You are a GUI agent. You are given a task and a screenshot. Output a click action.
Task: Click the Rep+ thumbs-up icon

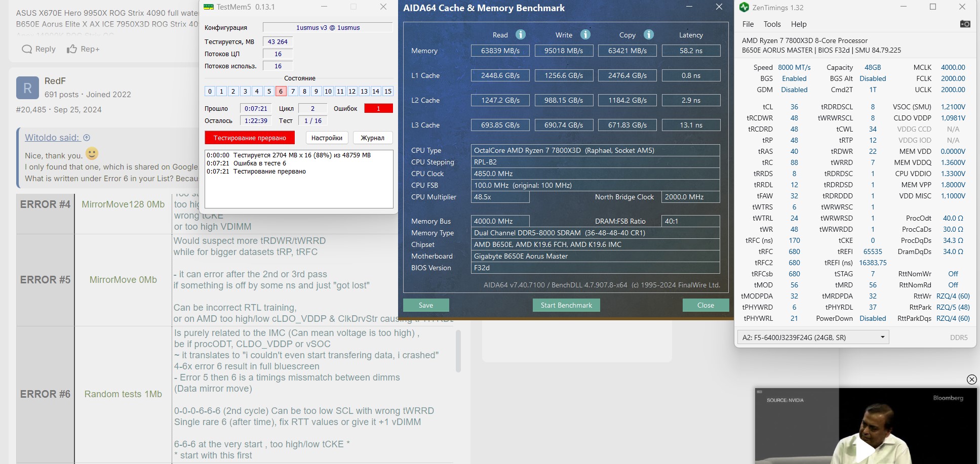(72, 49)
